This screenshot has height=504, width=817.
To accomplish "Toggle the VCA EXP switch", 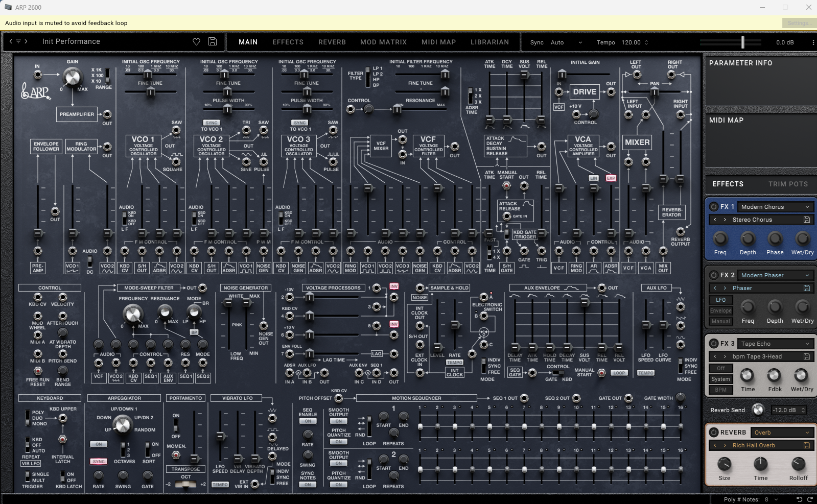I will click(611, 178).
